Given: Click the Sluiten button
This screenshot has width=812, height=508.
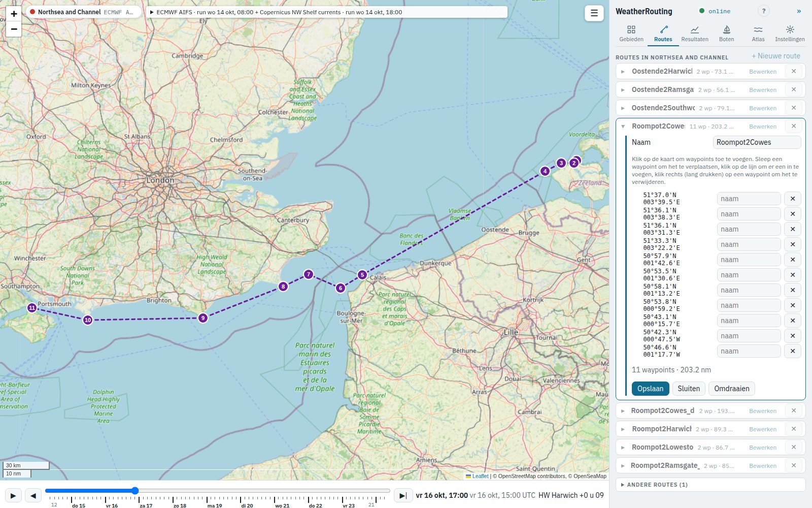Looking at the screenshot, I should point(689,389).
